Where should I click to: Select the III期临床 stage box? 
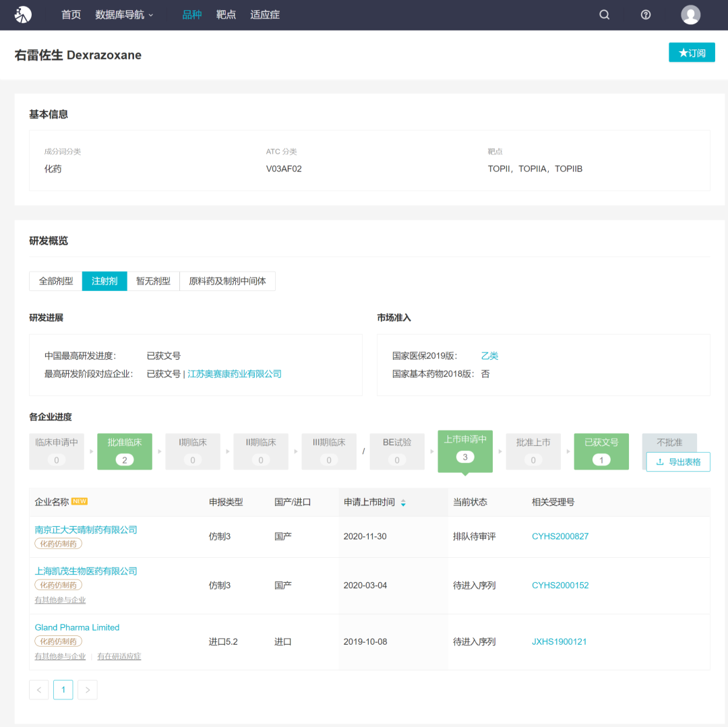[x=329, y=451]
